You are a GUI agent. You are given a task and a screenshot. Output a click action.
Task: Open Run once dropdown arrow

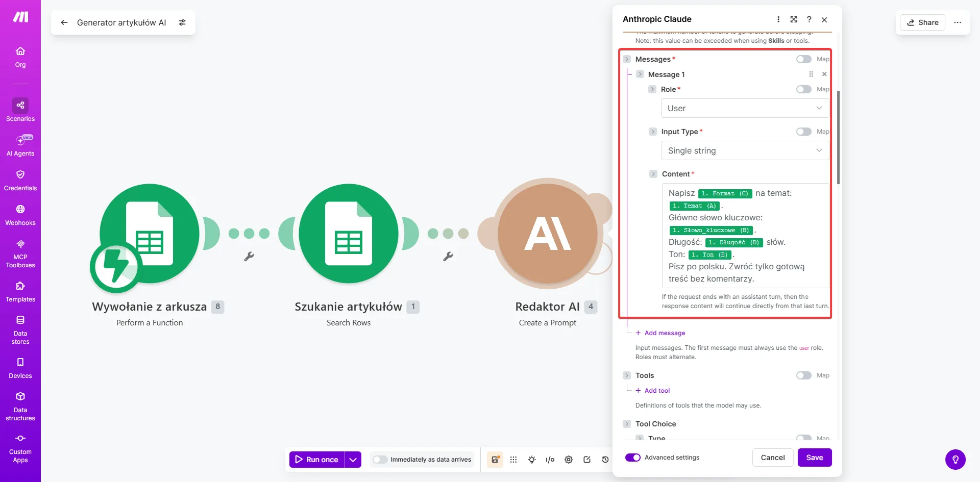tap(353, 460)
